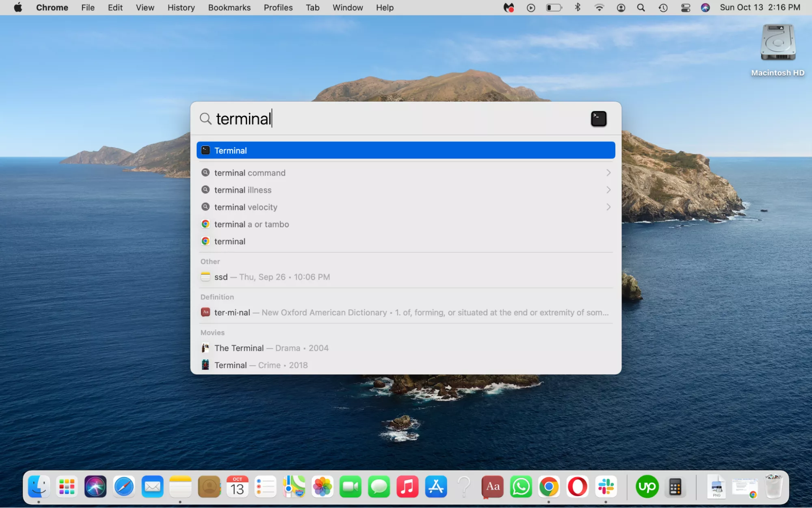This screenshot has height=508, width=812.
Task: Open the Bookmarks menu
Action: pyautogui.click(x=229, y=8)
